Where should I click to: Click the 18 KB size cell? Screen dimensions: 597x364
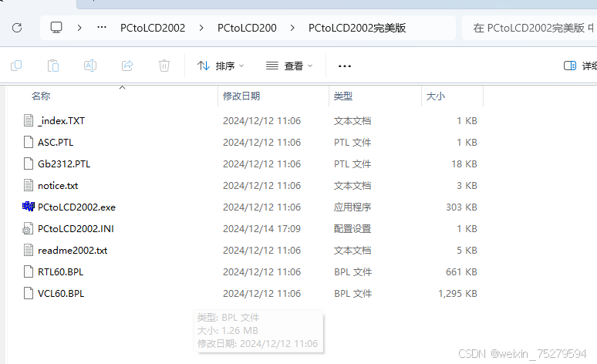[464, 164]
